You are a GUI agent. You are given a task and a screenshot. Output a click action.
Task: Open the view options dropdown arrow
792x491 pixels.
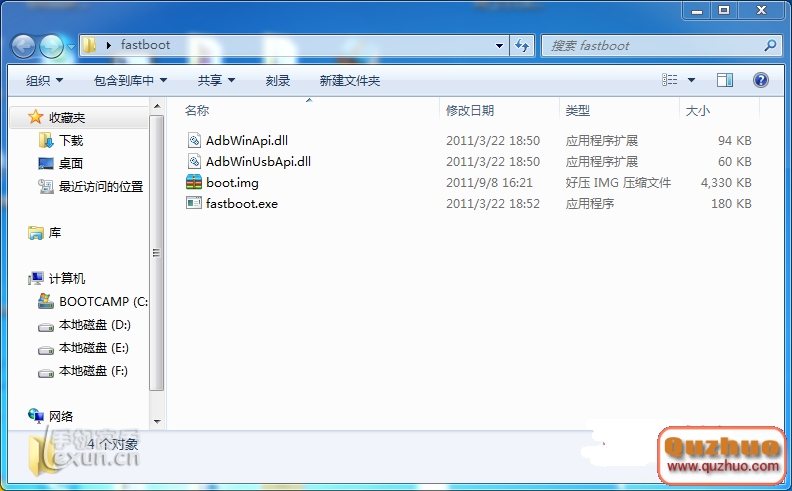(x=691, y=80)
